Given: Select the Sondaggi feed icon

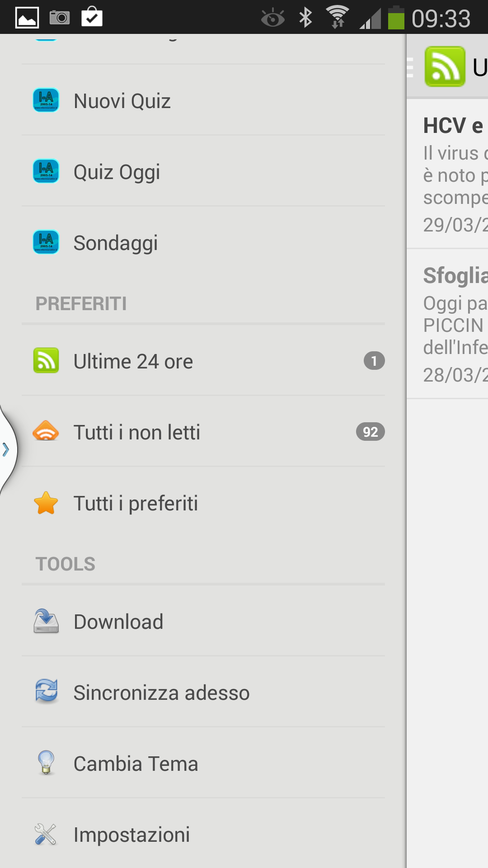Looking at the screenshot, I should (x=46, y=242).
